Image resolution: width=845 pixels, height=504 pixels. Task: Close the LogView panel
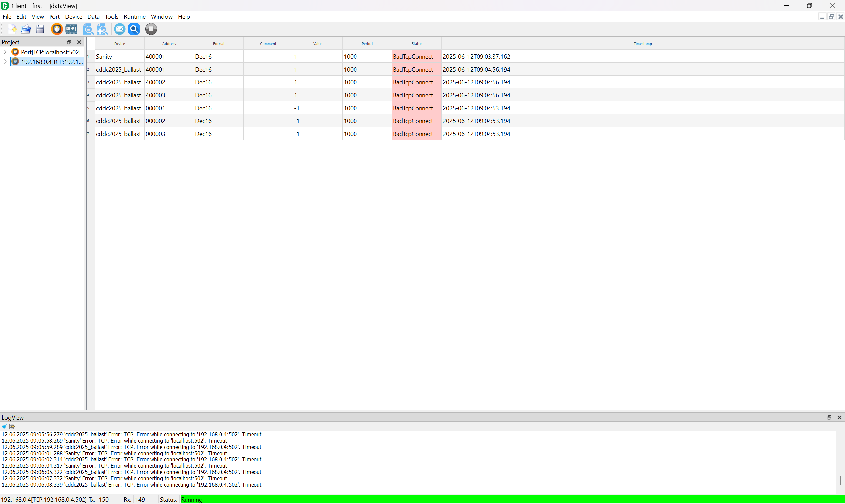[x=839, y=417]
